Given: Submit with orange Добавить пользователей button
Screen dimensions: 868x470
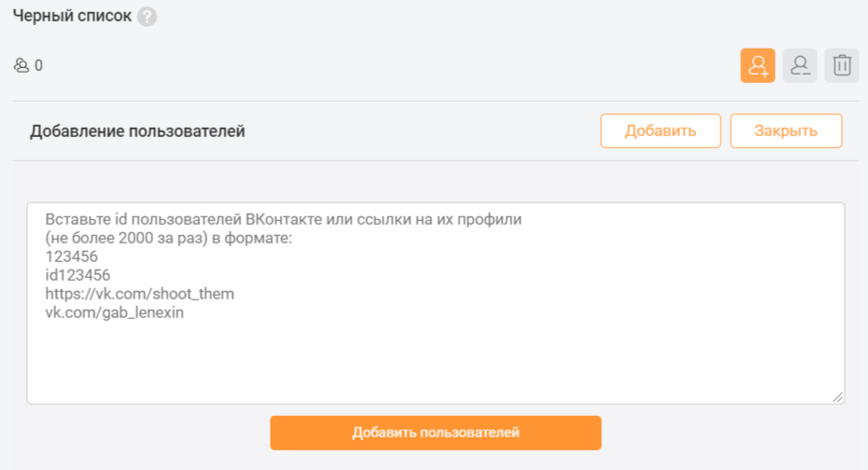Looking at the screenshot, I should (436, 433).
